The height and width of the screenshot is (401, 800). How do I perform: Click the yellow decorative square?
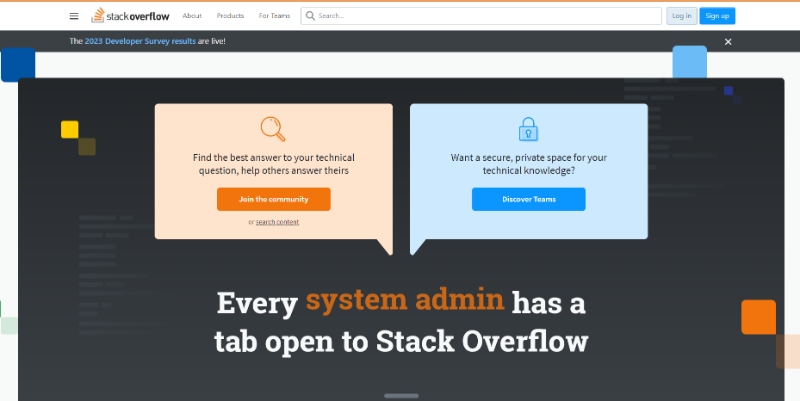[70, 129]
